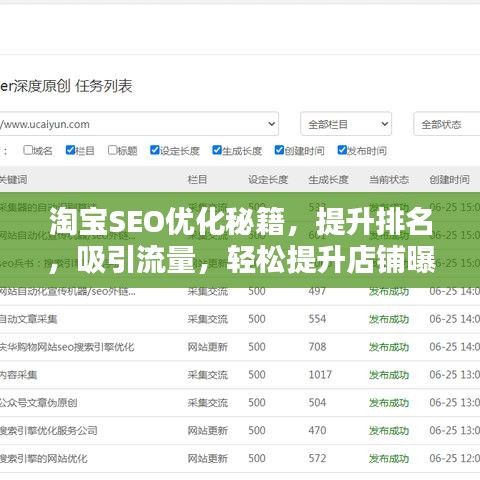Select the 自动文章采集 keyword row
The height and width of the screenshot is (480, 480).
[x=29, y=319]
